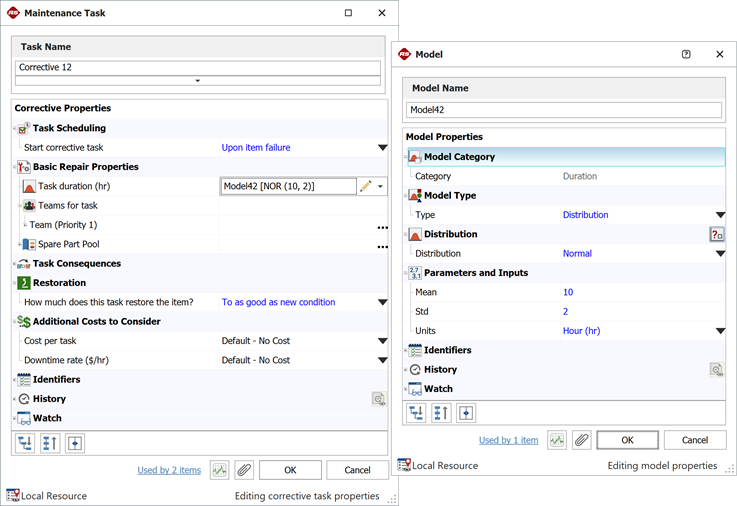Screen dimensions: 737x506
Task: Open history log icon in Maintenance Task
Action: (x=379, y=399)
